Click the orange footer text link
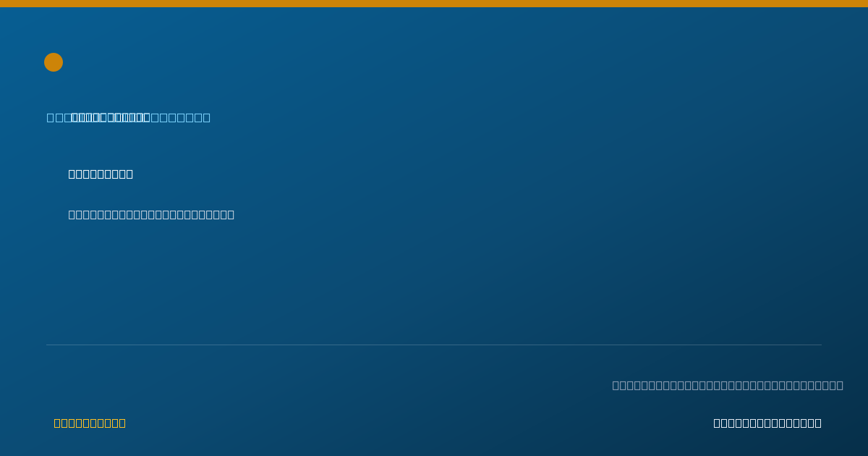 [90, 423]
